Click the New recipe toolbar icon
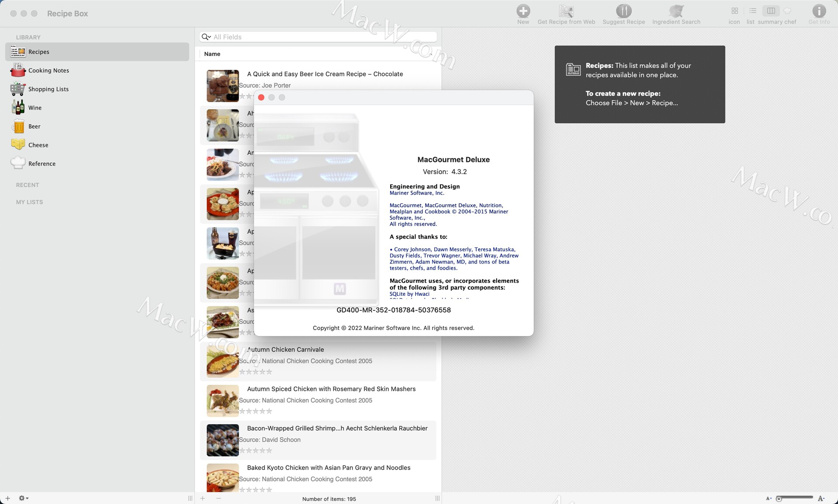This screenshot has height=504, width=838. pos(523,11)
